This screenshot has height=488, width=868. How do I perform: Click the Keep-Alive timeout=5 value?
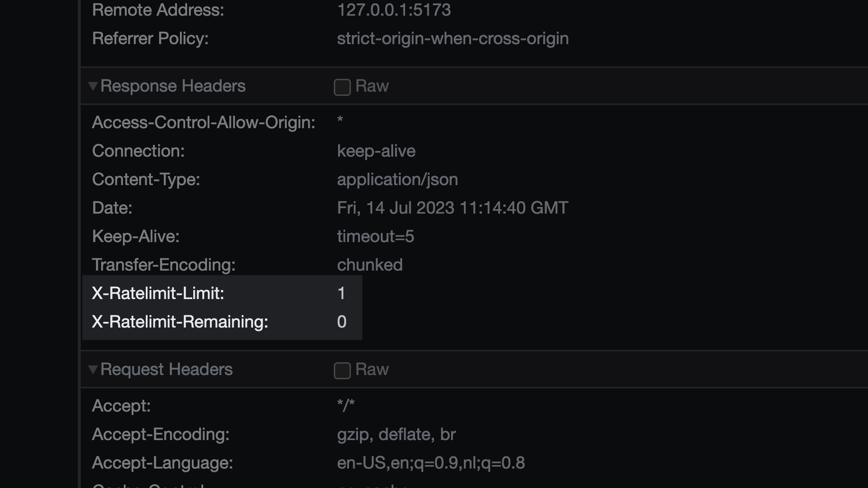[376, 236]
